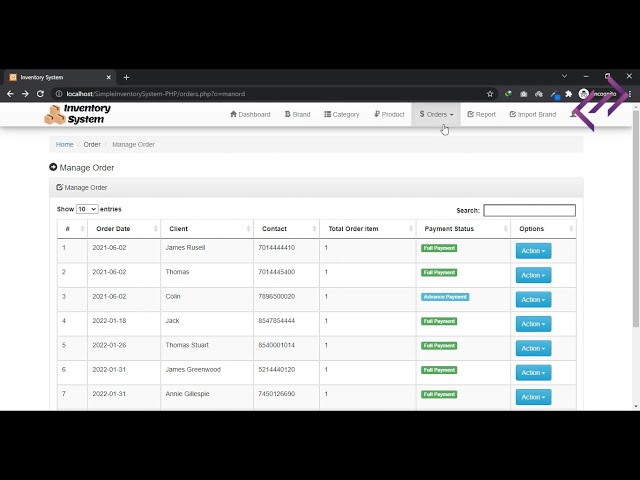Screen dimensions: 640x480
Task: Select contact number 7014444410
Action: click(276, 247)
